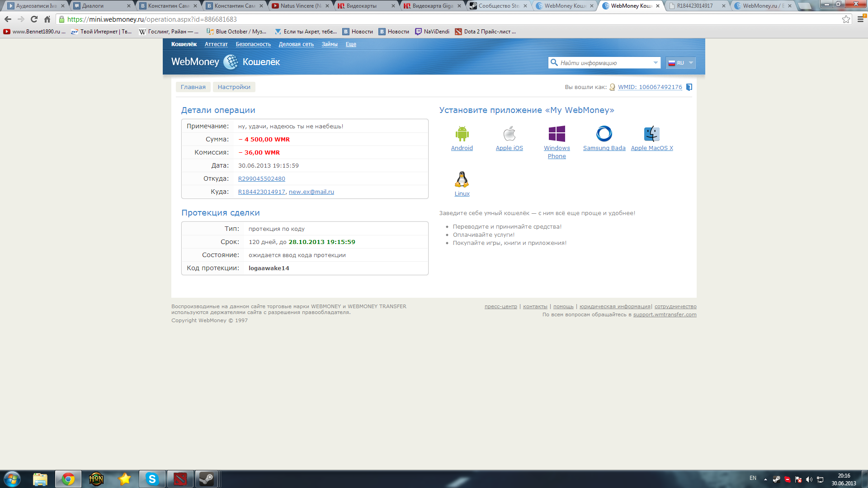
Task: Open the Деловая сеть top menu link
Action: point(296,44)
